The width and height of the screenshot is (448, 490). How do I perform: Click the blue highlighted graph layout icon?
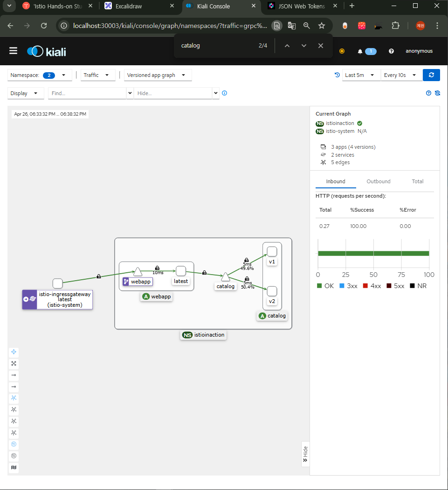(14, 398)
